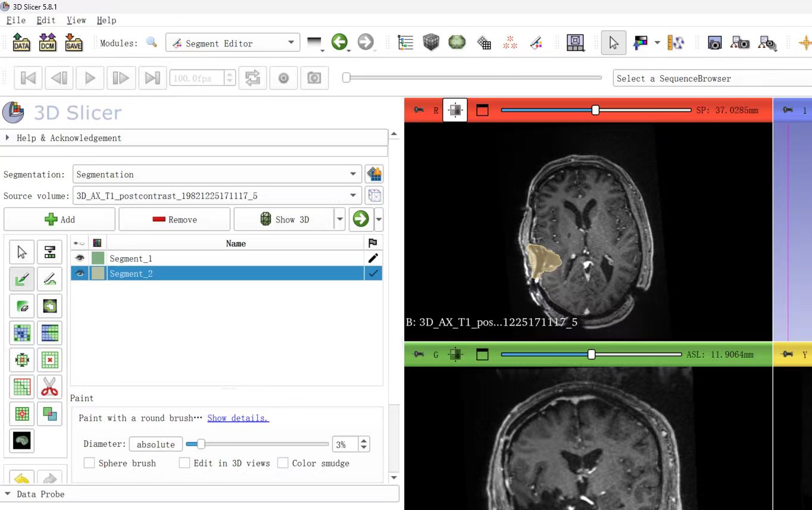Select the mouse pointer interaction mode
This screenshot has width=812, height=510.
(614, 43)
